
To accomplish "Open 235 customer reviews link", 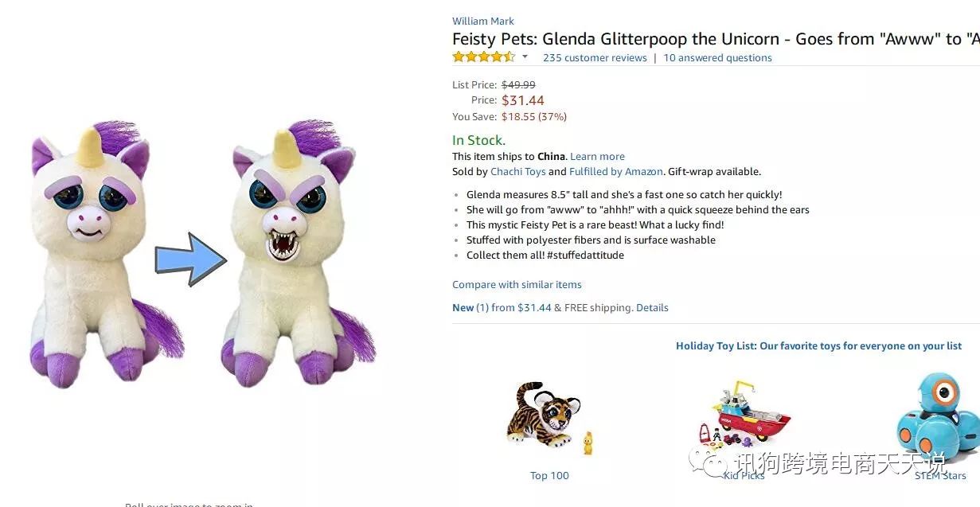I will (595, 57).
